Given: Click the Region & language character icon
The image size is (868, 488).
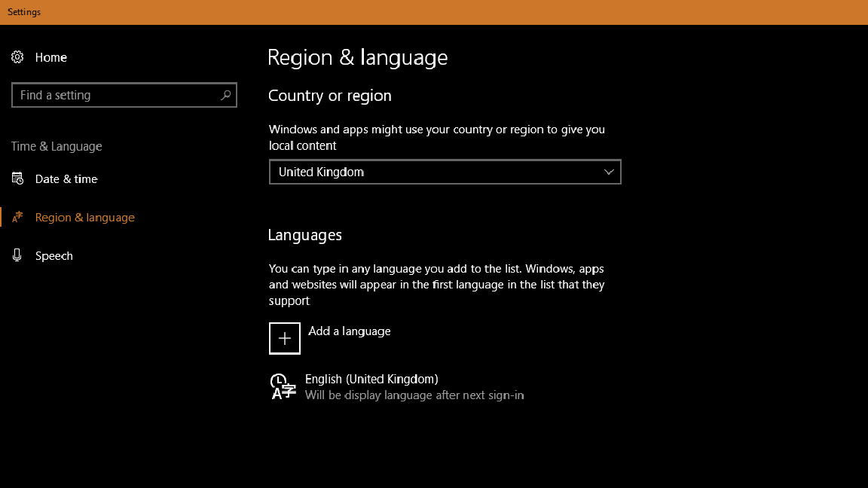Looking at the screenshot, I should [x=17, y=217].
